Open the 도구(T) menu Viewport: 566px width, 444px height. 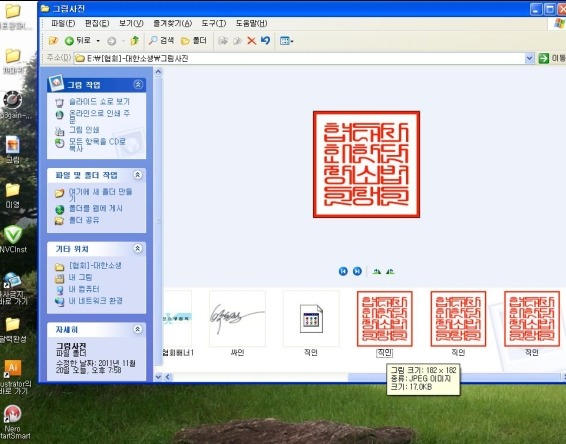coord(214,23)
